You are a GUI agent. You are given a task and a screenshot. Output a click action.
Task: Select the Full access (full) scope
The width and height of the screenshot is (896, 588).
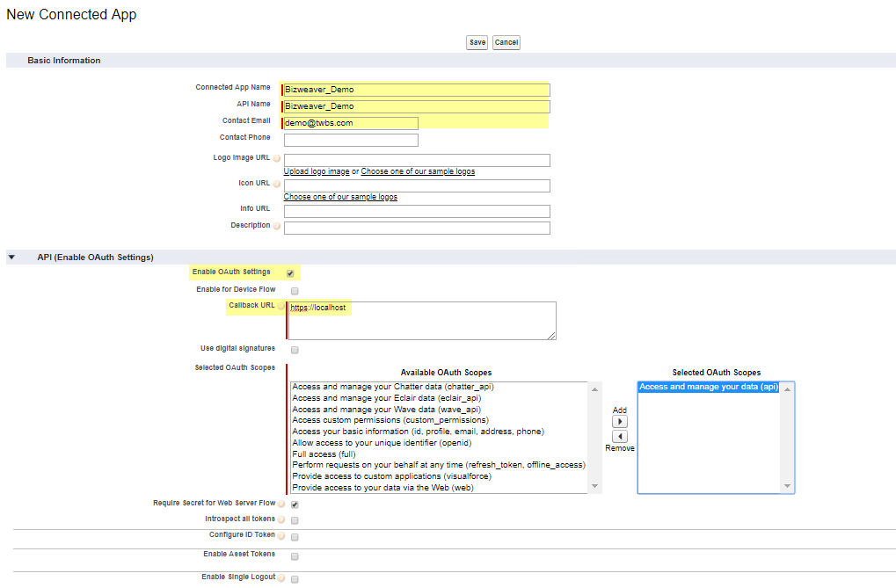(x=324, y=454)
